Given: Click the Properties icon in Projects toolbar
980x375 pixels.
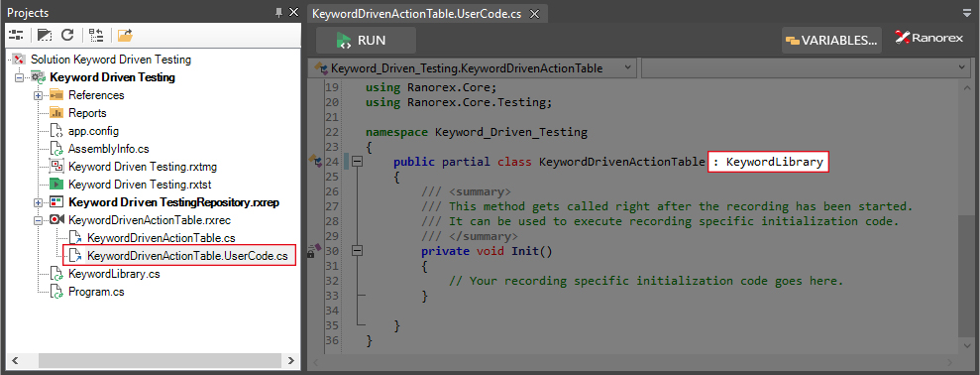Looking at the screenshot, I should pos(16,35).
